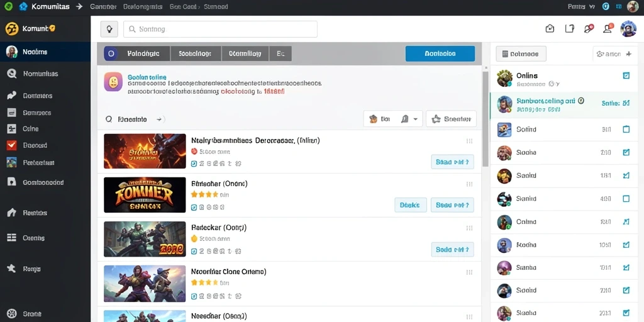This screenshot has width=644, height=322.
Task: Click the Soenter star button
Action: (451, 119)
